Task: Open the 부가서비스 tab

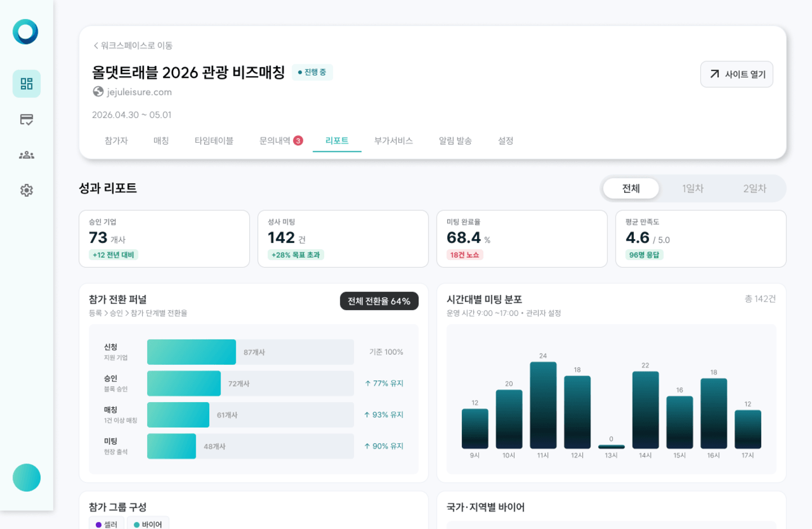Action: point(394,140)
